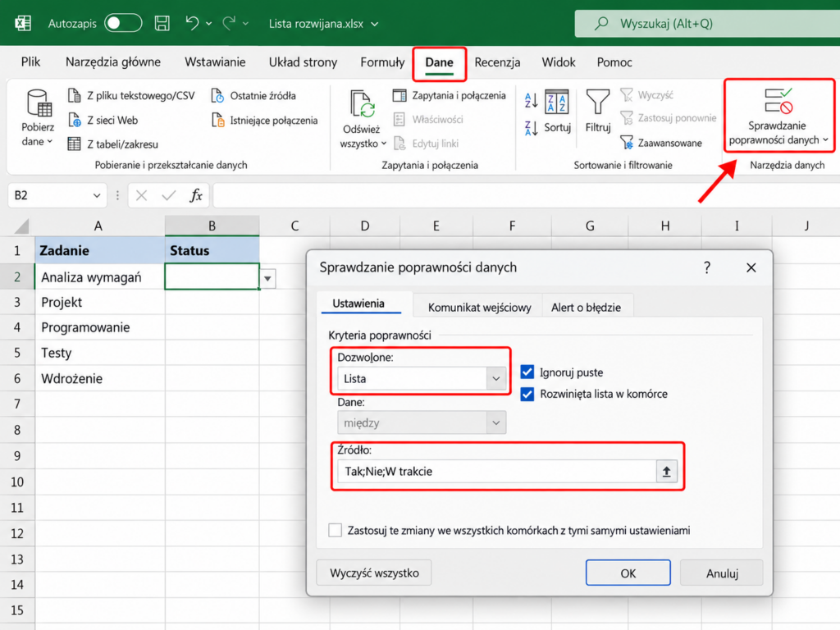The image size is (840, 630).
Task: Open the Sortuj dialog
Action: 557,111
